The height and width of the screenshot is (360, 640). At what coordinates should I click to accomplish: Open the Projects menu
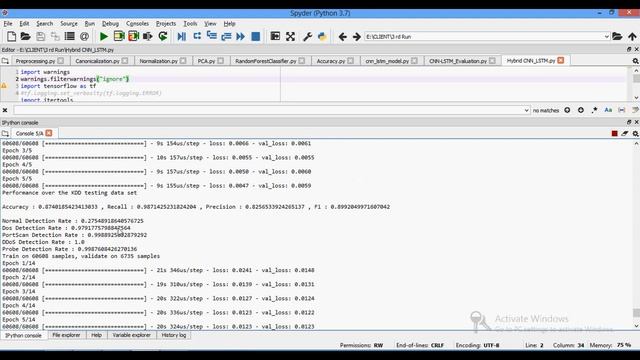(x=166, y=24)
